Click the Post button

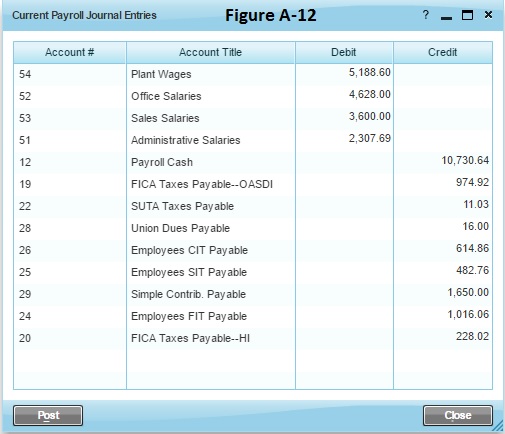[x=48, y=415]
